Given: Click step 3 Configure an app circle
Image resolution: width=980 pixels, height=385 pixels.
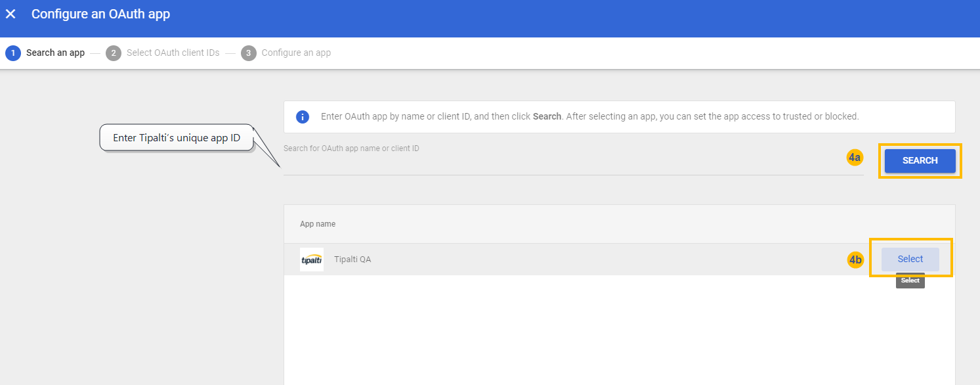Looking at the screenshot, I should (248, 53).
